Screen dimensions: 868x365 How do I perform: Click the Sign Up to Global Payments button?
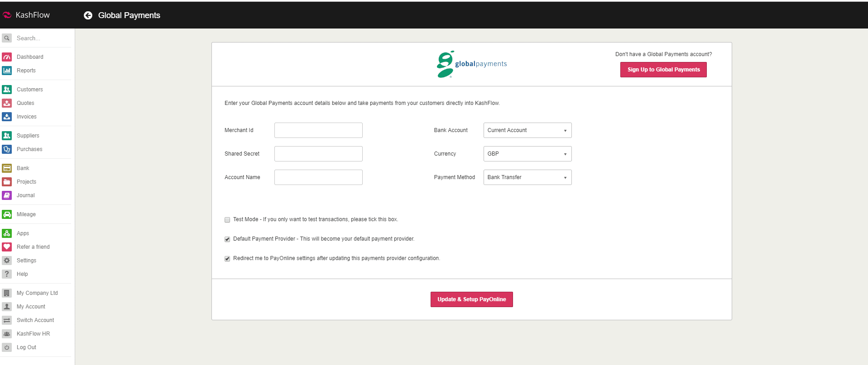pos(663,70)
